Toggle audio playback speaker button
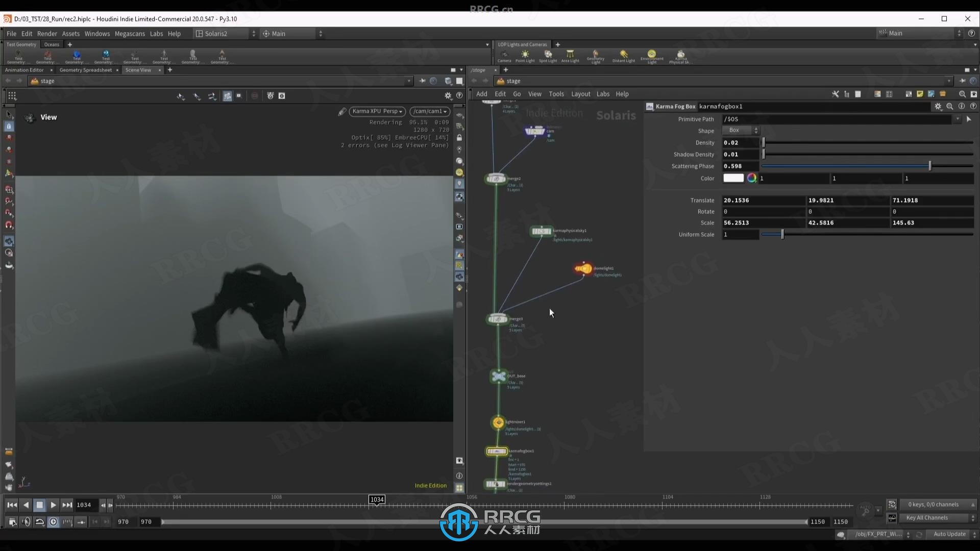This screenshot has height=551, width=980. tap(26, 522)
